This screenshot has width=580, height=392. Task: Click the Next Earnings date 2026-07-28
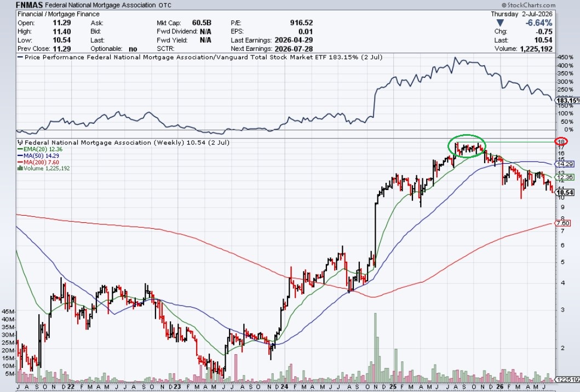click(294, 49)
